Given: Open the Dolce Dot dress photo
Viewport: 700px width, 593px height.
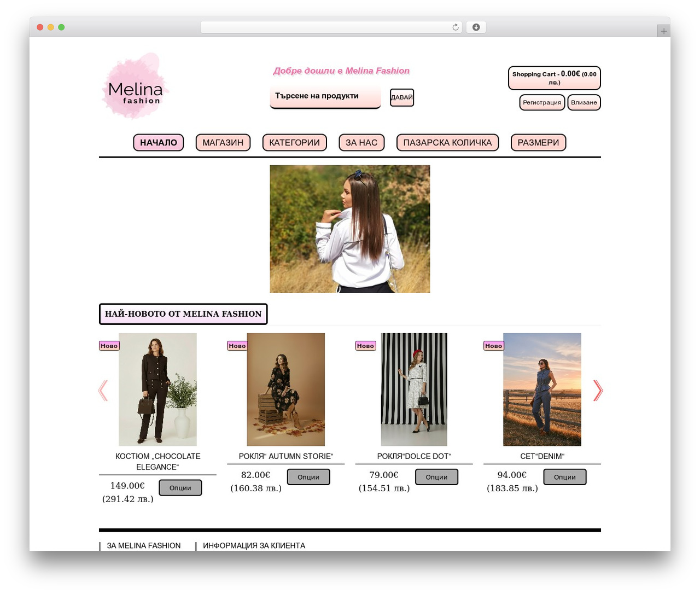Looking at the screenshot, I should 414,389.
